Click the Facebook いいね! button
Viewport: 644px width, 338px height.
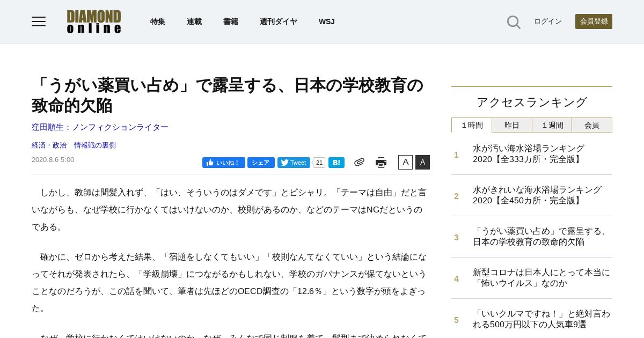[224, 163]
